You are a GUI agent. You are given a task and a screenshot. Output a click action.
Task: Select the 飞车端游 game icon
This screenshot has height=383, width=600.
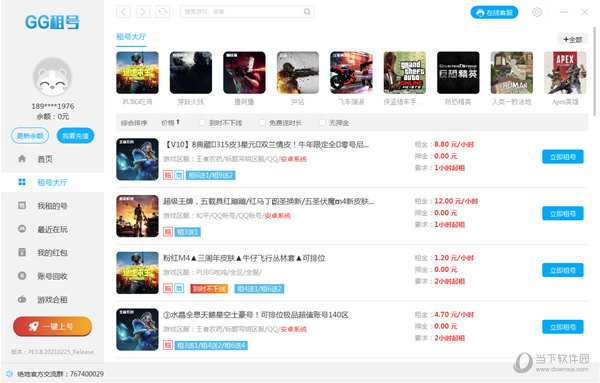[x=351, y=73]
